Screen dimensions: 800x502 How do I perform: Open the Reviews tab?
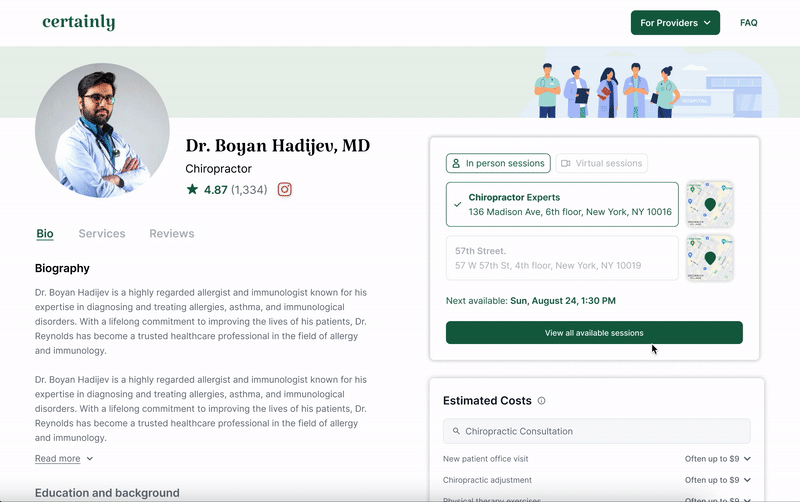point(171,234)
